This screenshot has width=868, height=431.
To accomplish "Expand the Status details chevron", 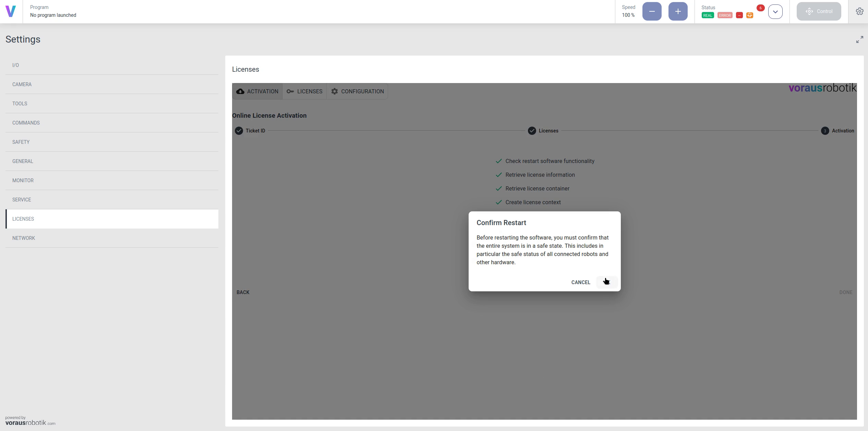I will (775, 12).
